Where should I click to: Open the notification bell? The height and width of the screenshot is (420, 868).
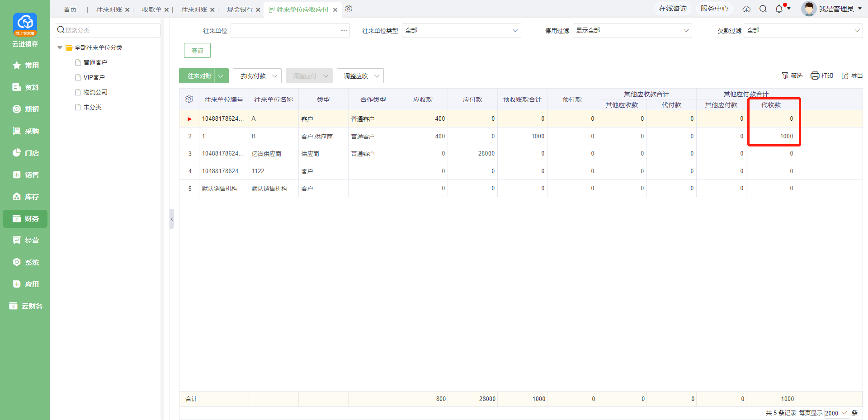click(x=779, y=9)
